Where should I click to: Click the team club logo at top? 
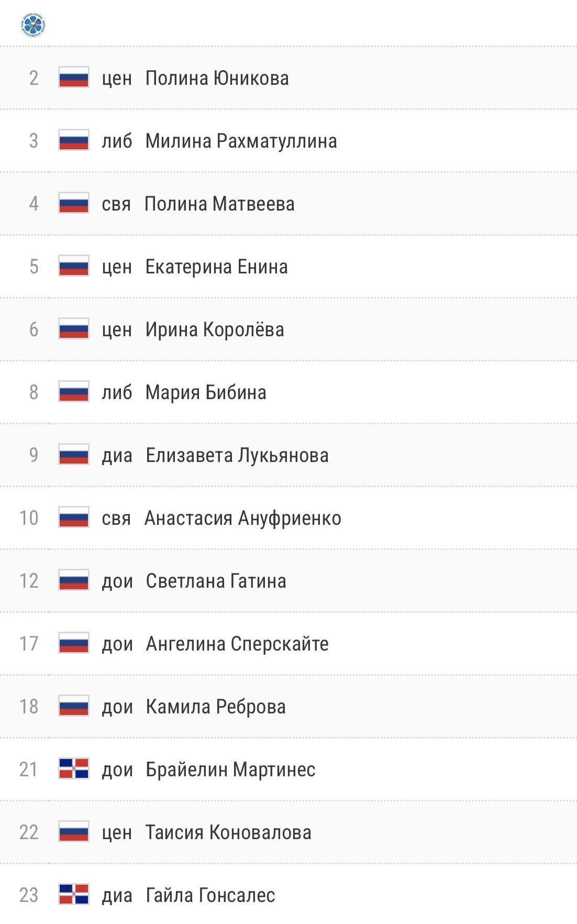tap(33, 25)
